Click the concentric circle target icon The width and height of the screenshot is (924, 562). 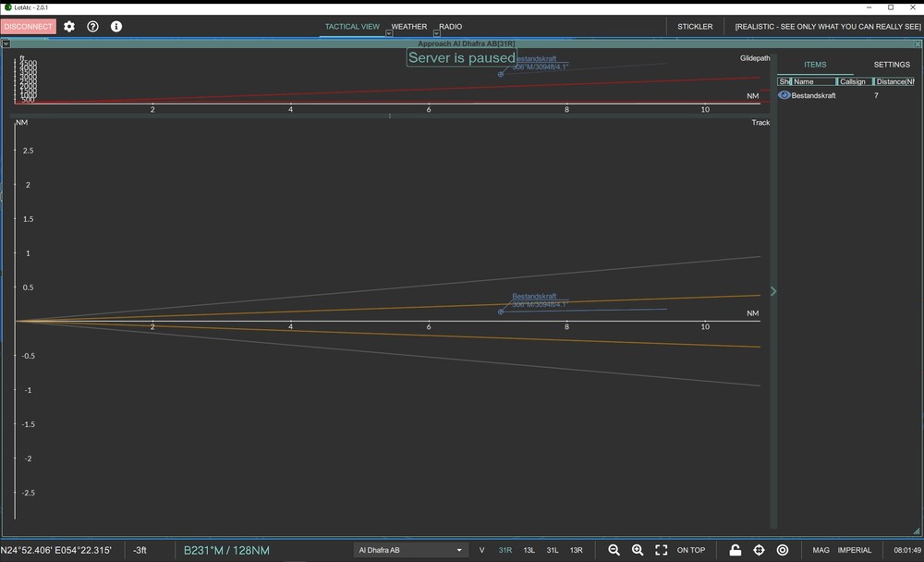[x=783, y=550]
